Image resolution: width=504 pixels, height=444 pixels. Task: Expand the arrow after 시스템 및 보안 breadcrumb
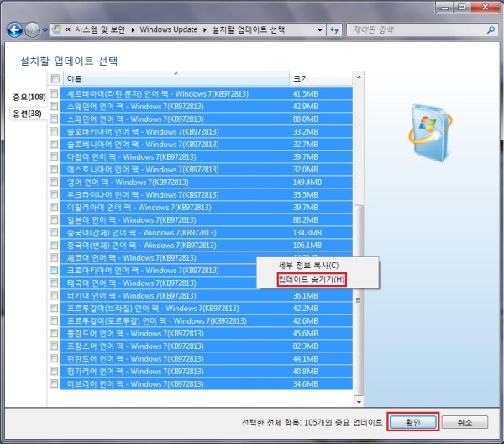131,29
